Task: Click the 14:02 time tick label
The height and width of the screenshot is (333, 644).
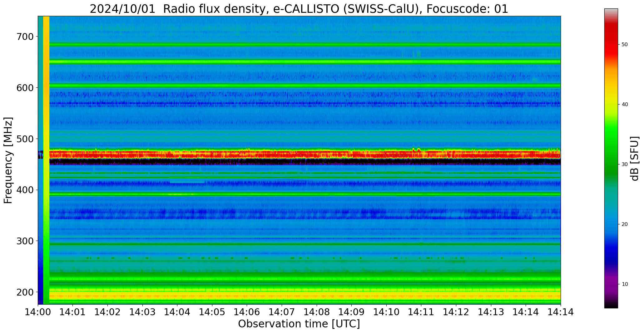Action: [108, 312]
